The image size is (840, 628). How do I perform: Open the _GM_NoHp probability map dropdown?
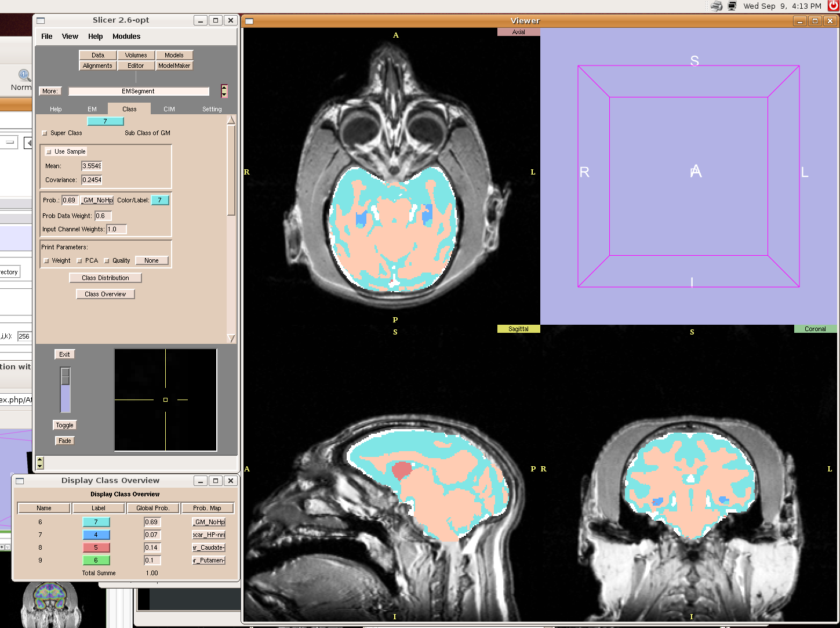(97, 200)
